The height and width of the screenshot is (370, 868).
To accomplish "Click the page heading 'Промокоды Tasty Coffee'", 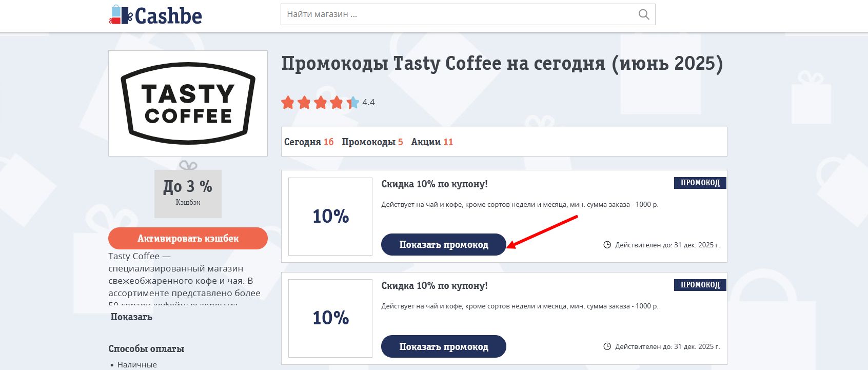I will tap(502, 64).
